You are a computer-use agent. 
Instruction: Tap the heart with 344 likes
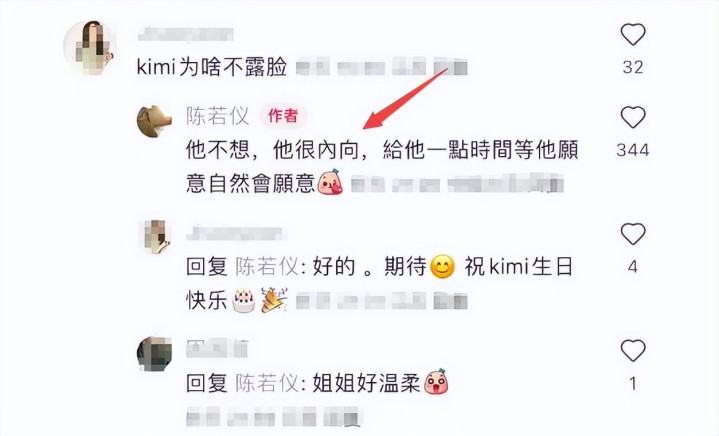pyautogui.click(x=633, y=117)
